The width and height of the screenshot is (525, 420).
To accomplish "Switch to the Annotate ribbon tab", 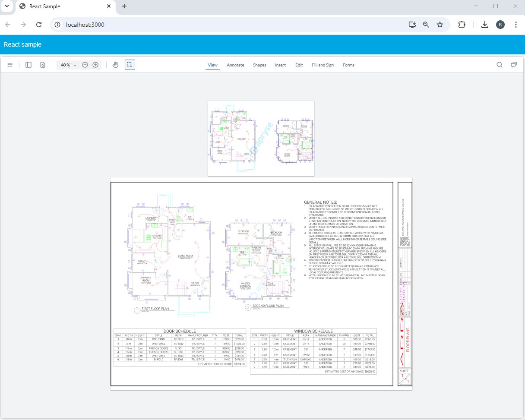I will pyautogui.click(x=235, y=65).
